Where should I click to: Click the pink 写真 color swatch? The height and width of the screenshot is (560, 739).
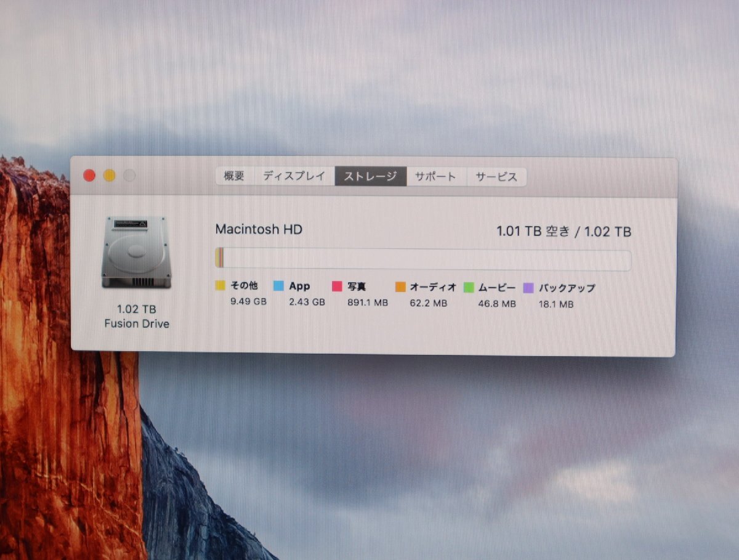[x=337, y=286]
